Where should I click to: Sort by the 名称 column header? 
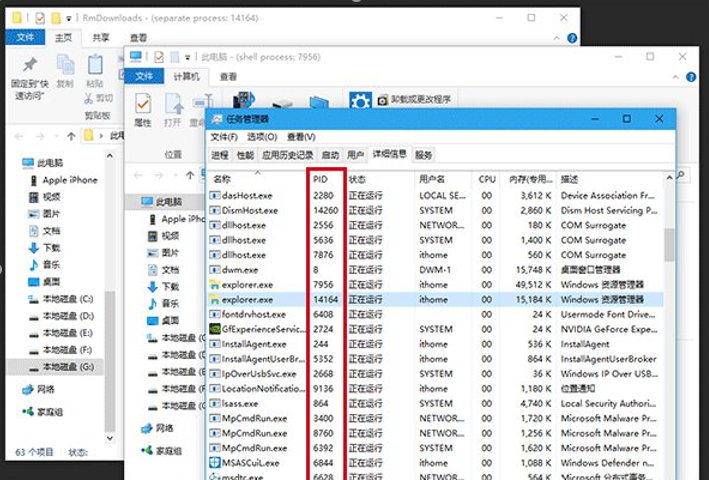(x=223, y=178)
